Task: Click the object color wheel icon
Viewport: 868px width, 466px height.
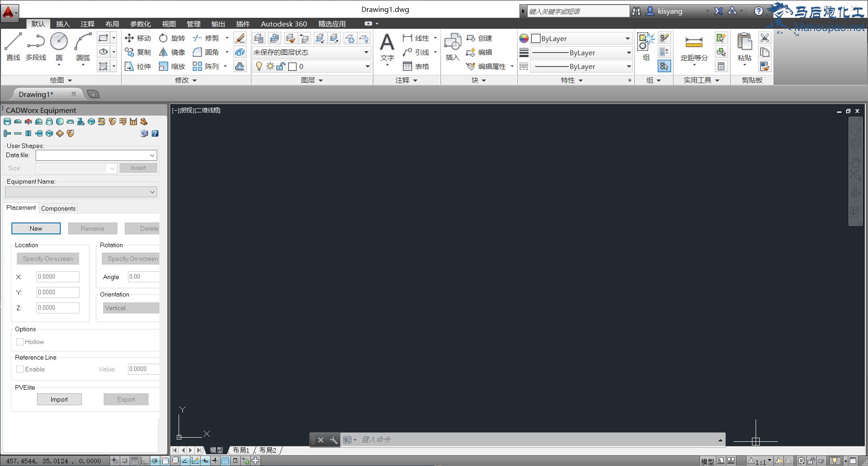Action: click(x=524, y=39)
